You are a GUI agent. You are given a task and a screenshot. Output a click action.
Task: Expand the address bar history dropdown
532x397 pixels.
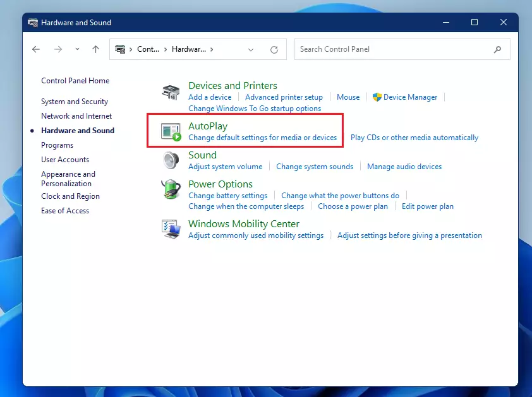pos(251,50)
